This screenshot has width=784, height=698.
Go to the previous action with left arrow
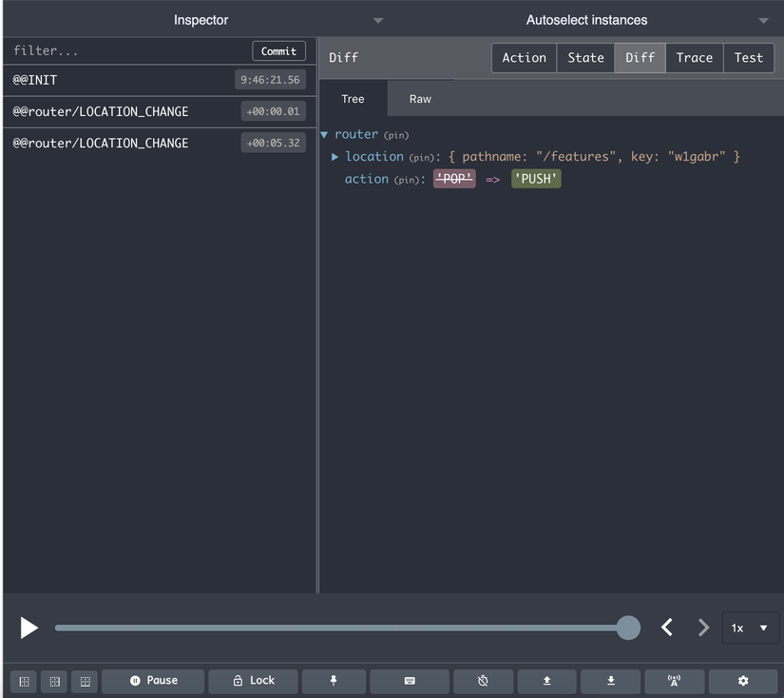[x=667, y=628]
